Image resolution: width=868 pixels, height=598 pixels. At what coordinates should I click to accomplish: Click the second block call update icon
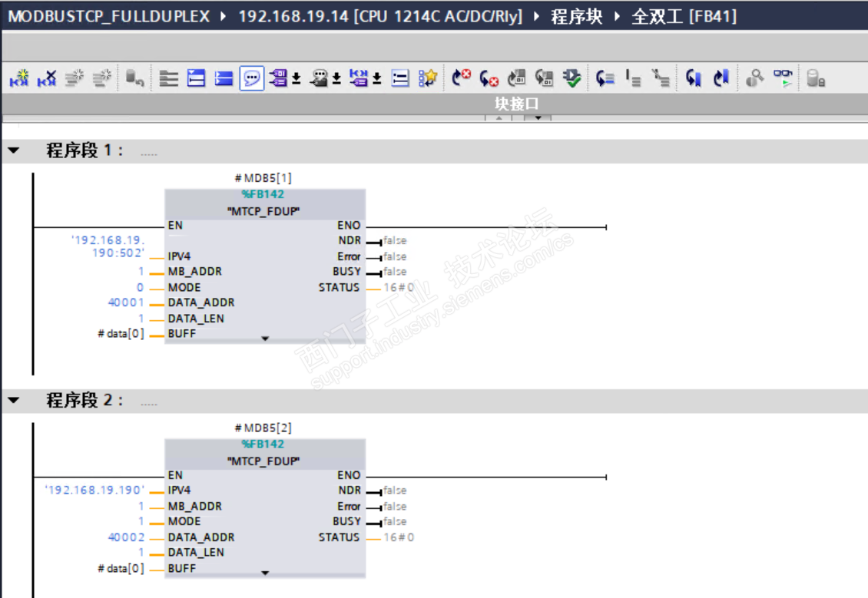click(544, 78)
